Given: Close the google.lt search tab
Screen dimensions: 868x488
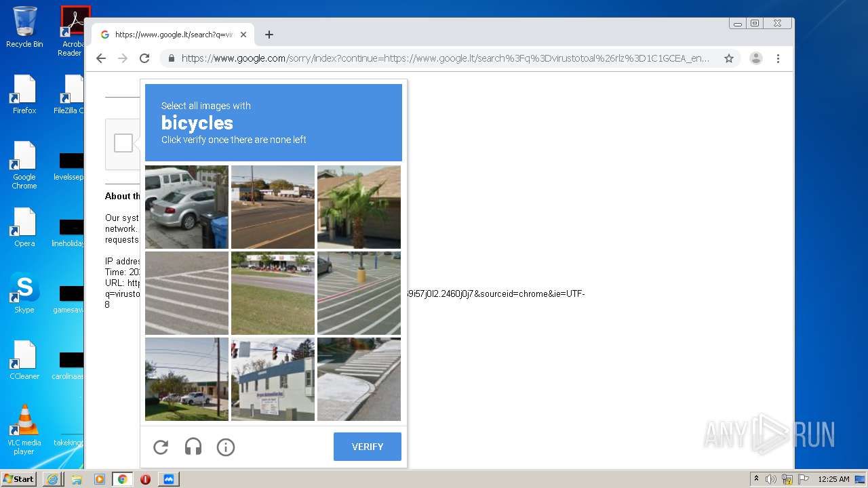Looking at the screenshot, I should tap(243, 35).
